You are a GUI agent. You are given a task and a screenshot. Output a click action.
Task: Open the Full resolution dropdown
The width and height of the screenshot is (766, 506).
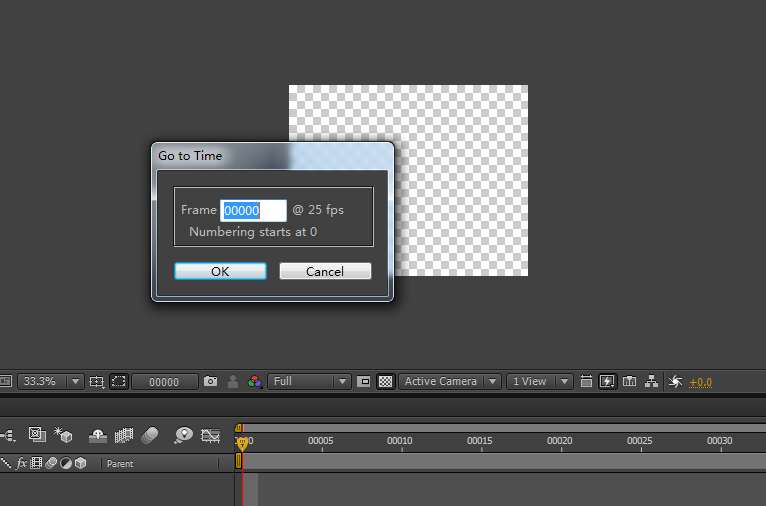point(309,381)
